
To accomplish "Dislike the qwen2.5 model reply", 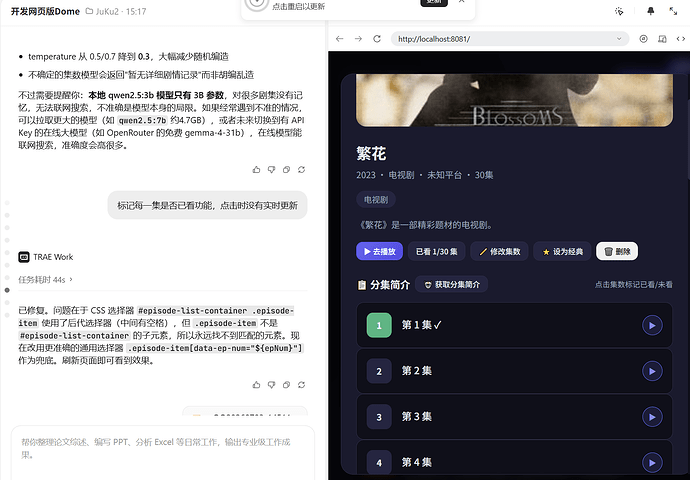I will coord(272,169).
